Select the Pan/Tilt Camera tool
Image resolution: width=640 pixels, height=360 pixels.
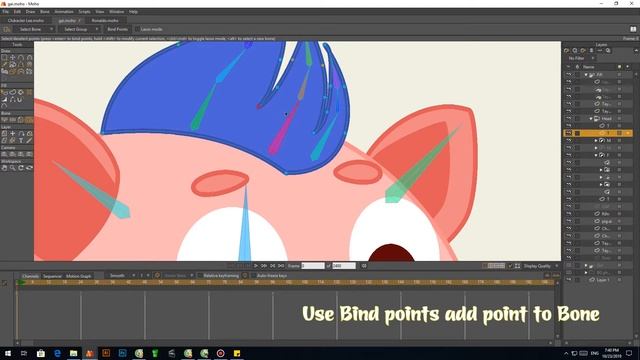click(29, 154)
